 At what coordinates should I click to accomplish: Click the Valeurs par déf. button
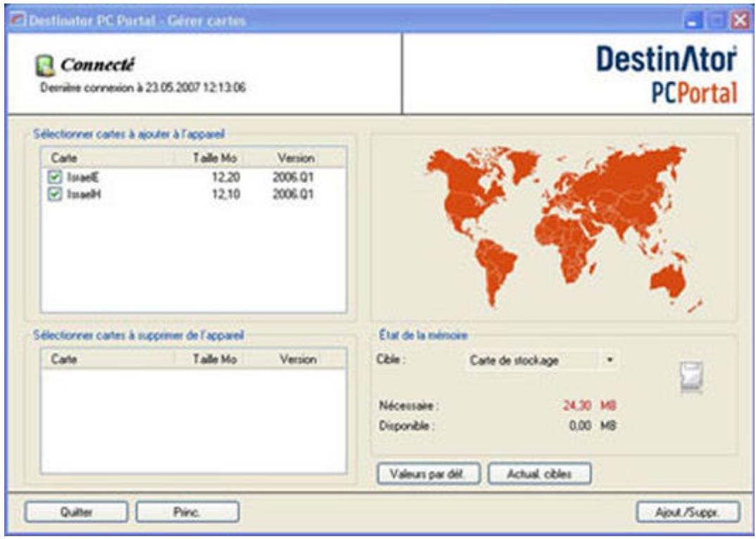[x=428, y=473]
